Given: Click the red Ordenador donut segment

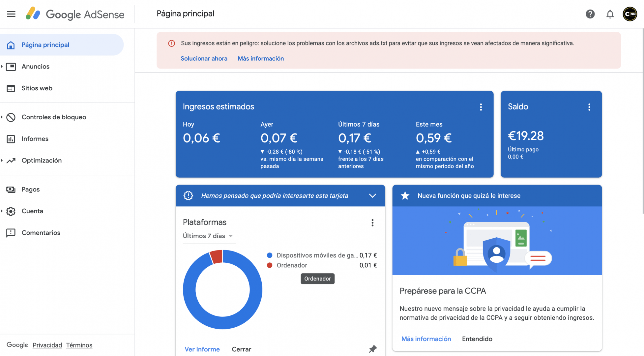Looking at the screenshot, I should [217, 257].
